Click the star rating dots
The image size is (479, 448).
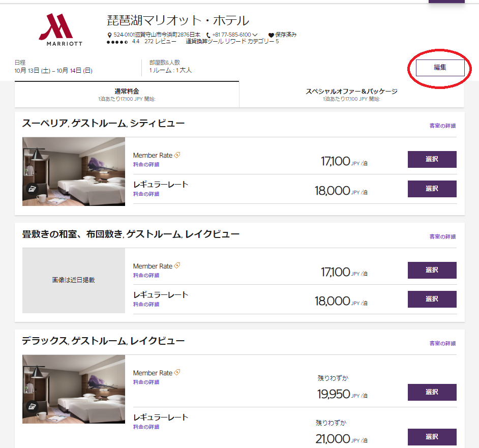117,42
